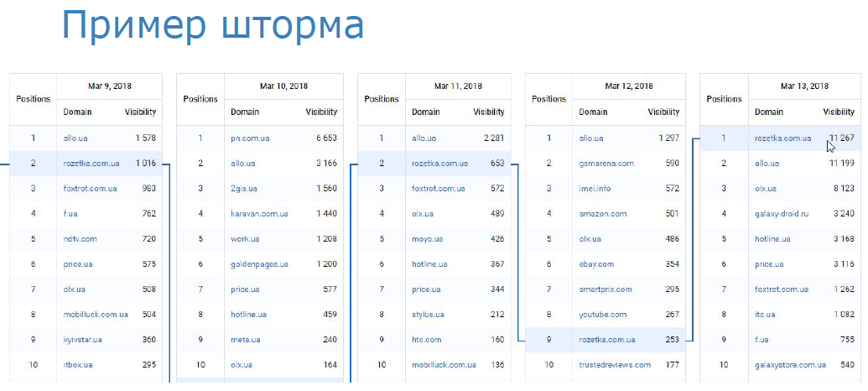This screenshot has width=868, height=391.
Task: Open ndtv.com link in Mar 9 table
Action: click(x=81, y=238)
